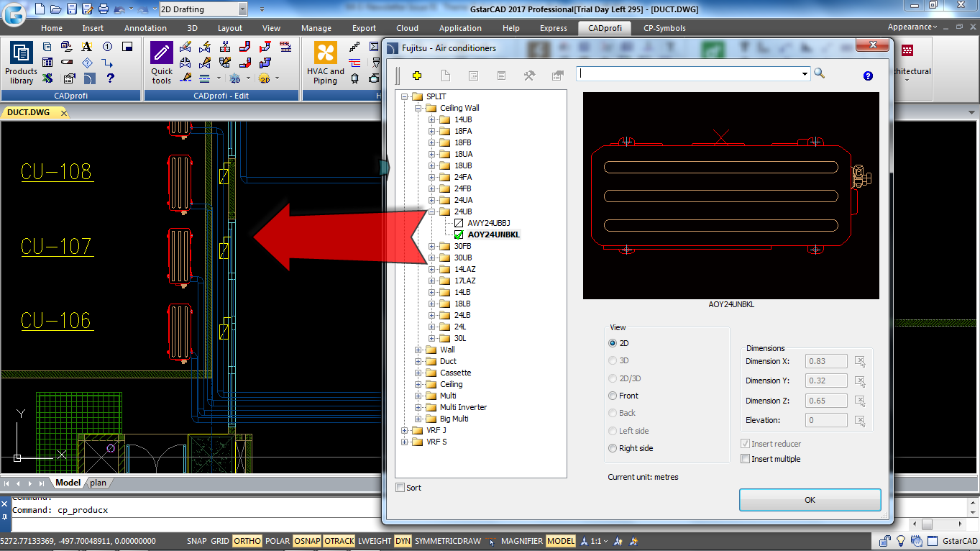980x551 pixels.
Task: Select the Big Multi folder
Action: (454, 419)
